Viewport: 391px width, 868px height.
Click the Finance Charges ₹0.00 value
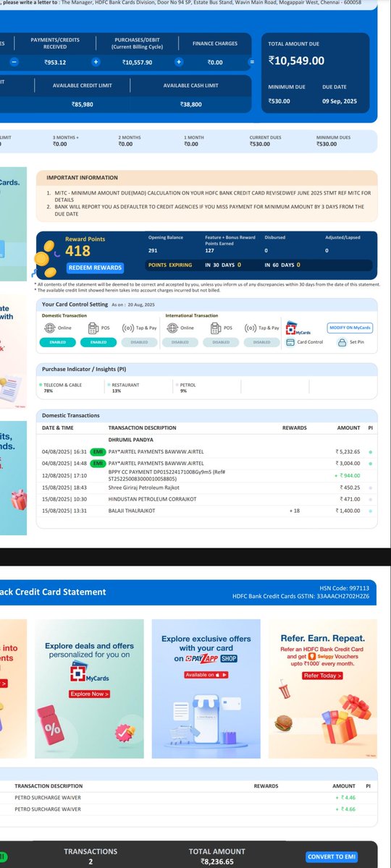[215, 62]
